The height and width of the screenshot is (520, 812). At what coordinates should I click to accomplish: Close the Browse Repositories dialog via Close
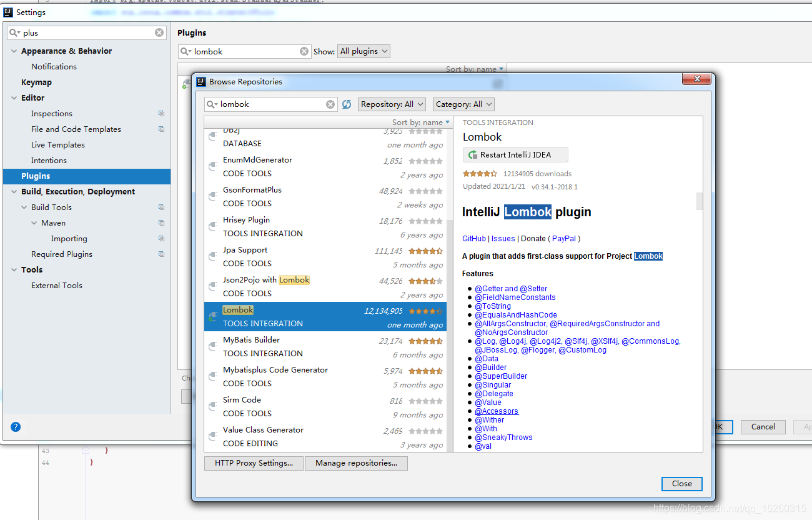point(681,484)
